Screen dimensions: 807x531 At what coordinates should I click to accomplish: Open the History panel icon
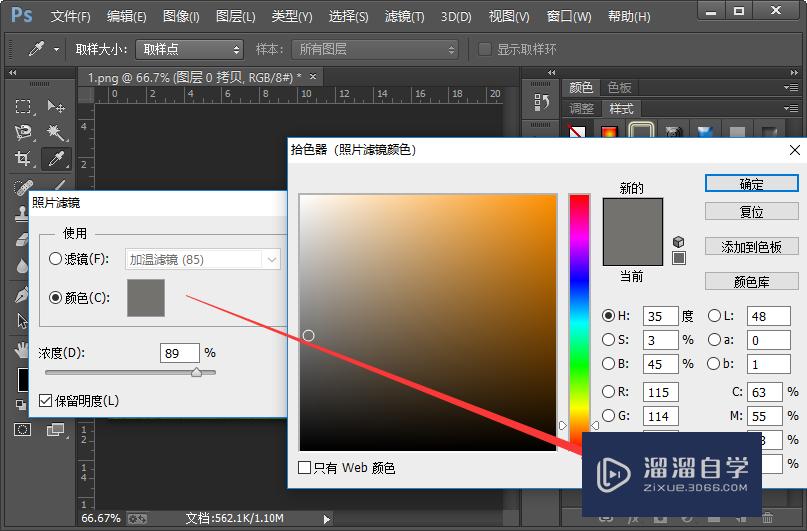click(x=540, y=102)
